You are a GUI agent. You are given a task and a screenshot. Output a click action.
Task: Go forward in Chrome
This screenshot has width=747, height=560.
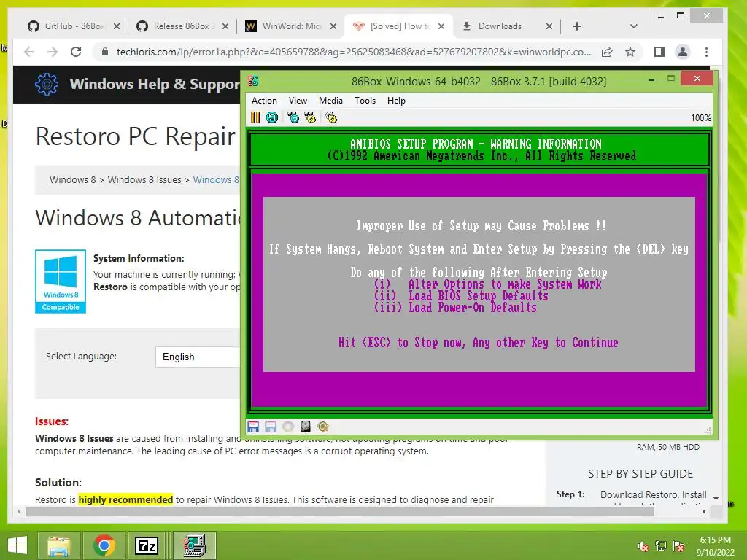[53, 52]
